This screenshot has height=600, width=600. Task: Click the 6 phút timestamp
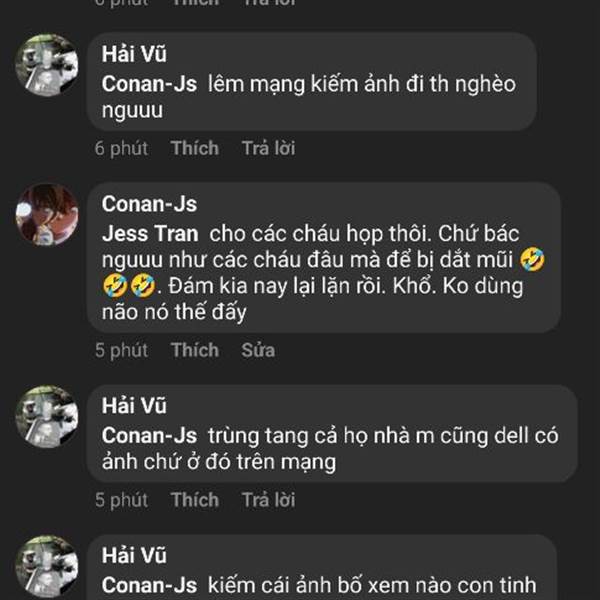(121, 148)
